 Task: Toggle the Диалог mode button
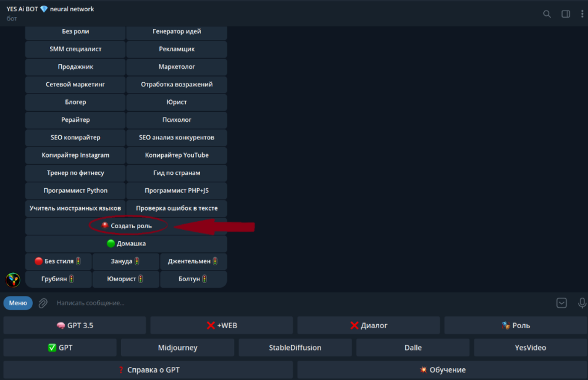click(369, 325)
